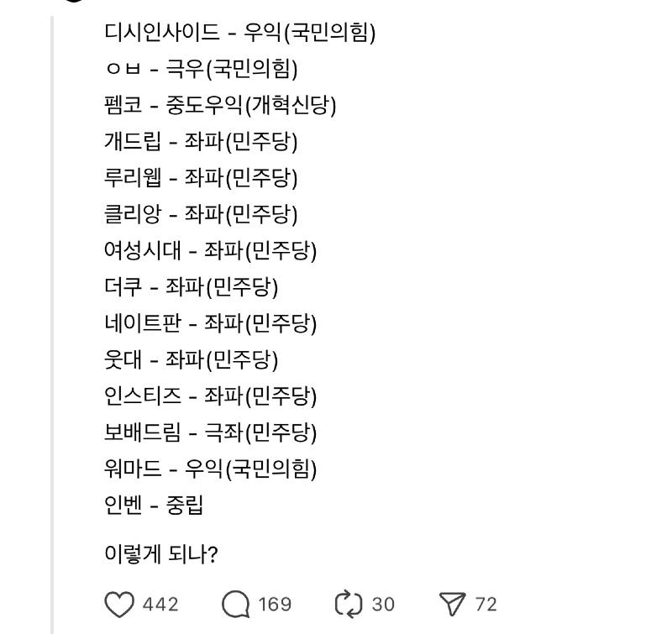
Task: Select the 워마드 - 우익(국민의힘) line
Action: coord(210,469)
